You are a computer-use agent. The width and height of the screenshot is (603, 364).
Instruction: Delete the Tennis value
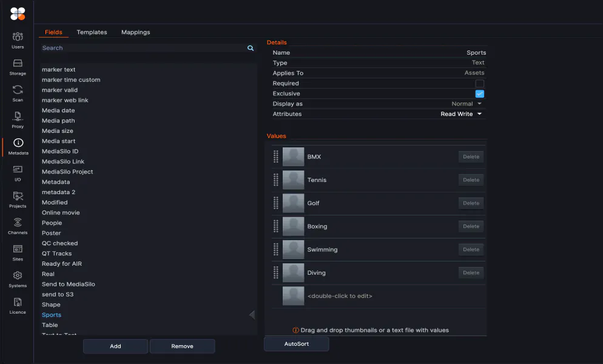point(471,180)
